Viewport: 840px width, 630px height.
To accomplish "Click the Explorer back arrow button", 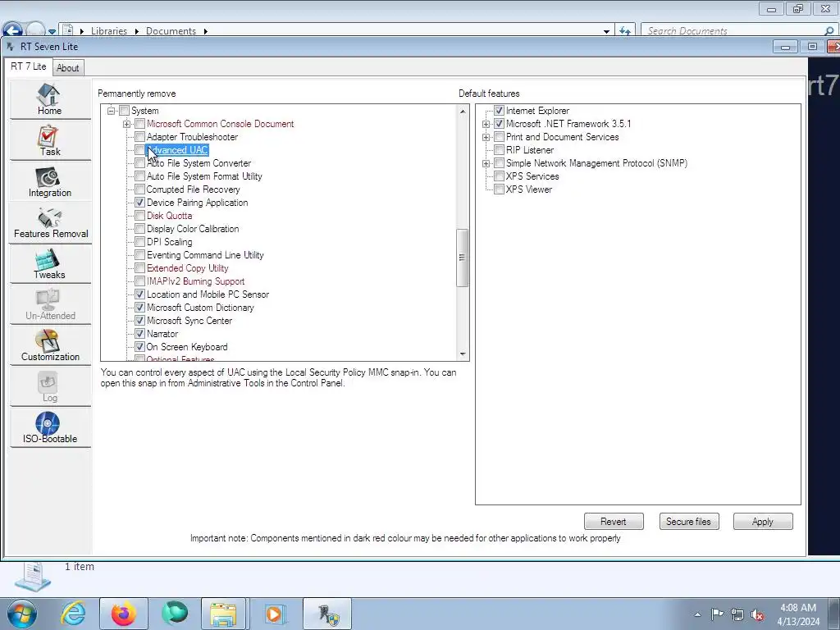I will coord(13,30).
